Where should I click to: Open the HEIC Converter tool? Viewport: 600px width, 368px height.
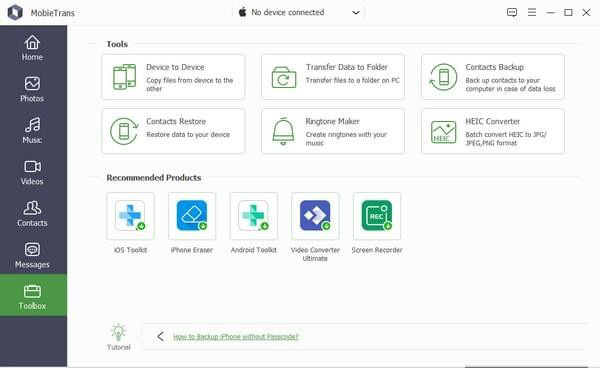pyautogui.click(x=492, y=131)
